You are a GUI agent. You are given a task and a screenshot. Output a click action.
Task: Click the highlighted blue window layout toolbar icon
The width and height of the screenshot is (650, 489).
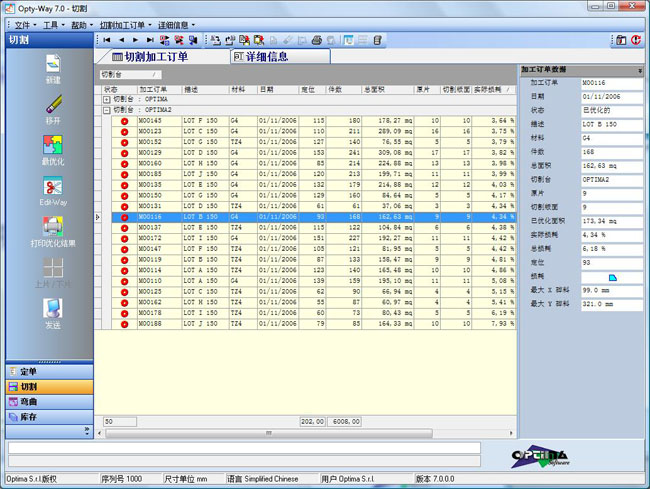click(348, 40)
